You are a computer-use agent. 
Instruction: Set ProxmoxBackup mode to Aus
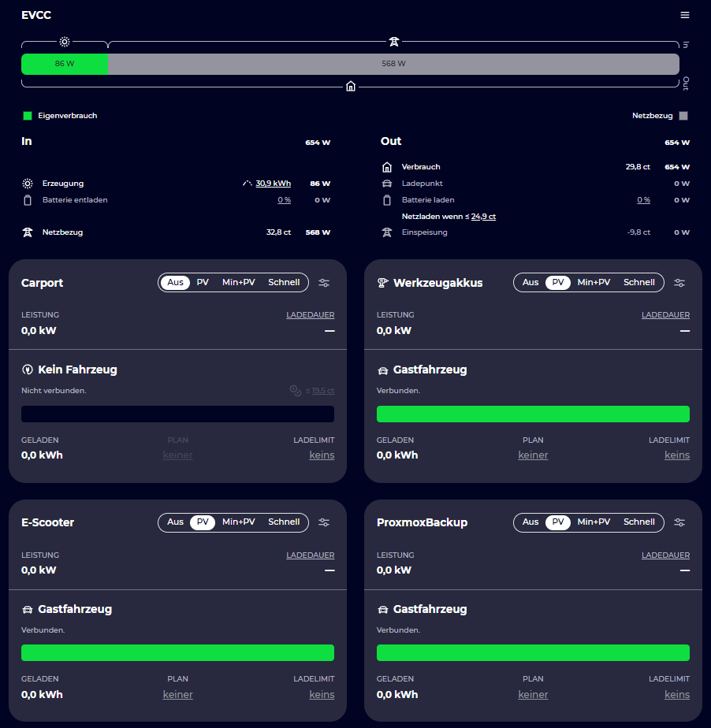click(530, 522)
